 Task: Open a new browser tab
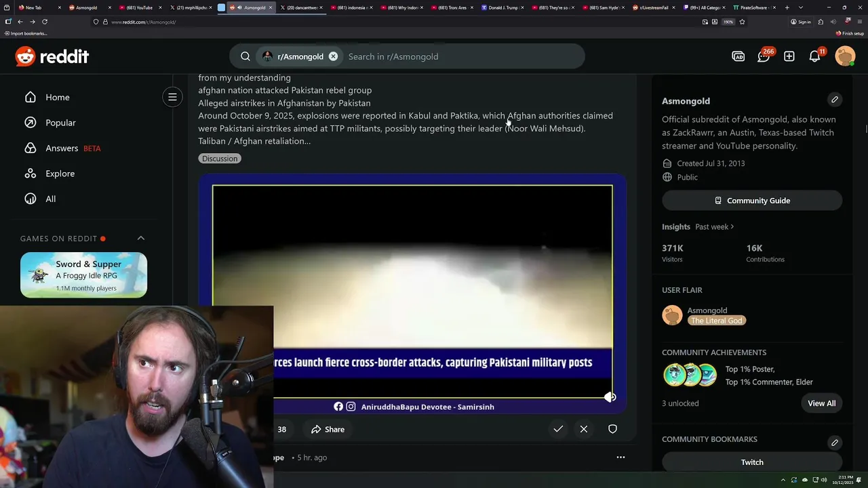(x=787, y=7)
